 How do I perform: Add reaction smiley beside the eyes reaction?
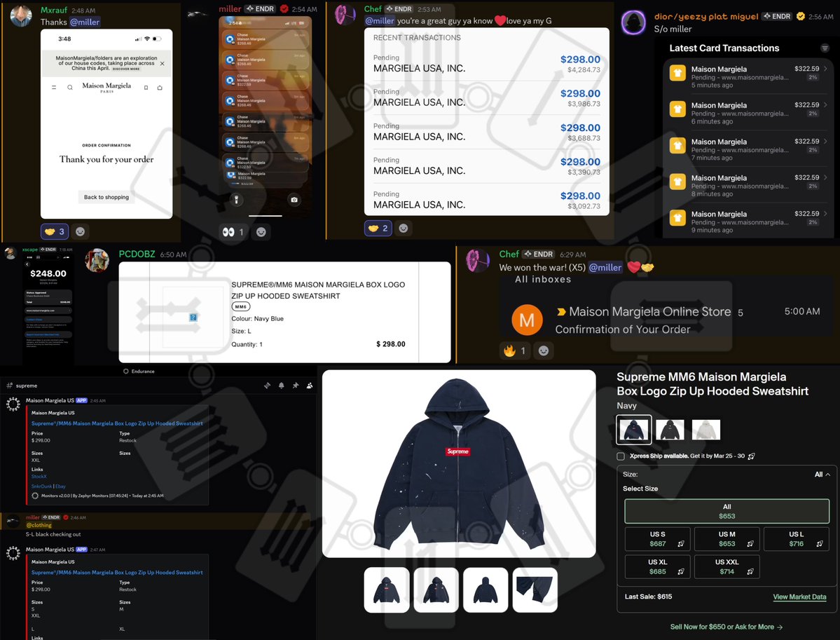click(261, 232)
